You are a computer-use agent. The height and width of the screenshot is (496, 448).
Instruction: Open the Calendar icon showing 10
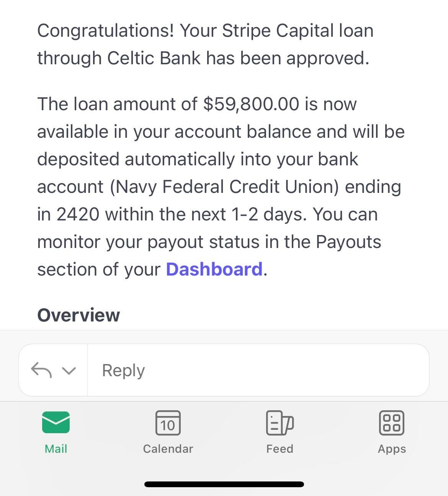tap(168, 423)
